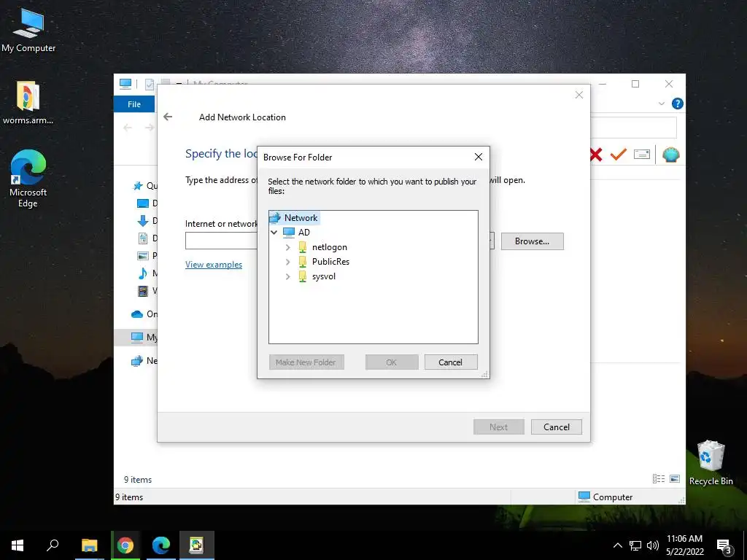This screenshot has width=747, height=560.
Task: Open taskbar search magnifier
Action: pyautogui.click(x=53, y=545)
